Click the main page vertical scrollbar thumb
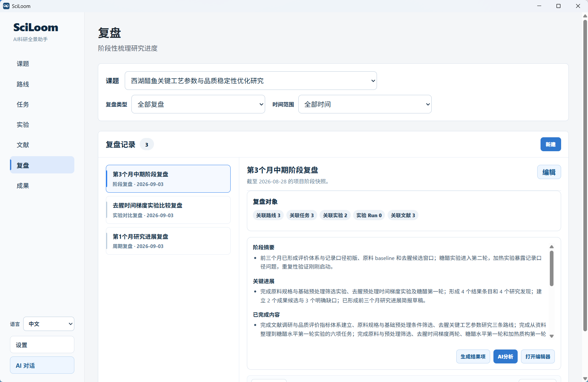 585,175
